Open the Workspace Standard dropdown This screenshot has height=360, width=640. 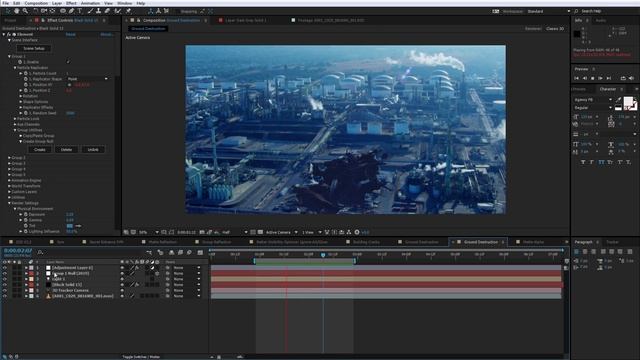549,11
